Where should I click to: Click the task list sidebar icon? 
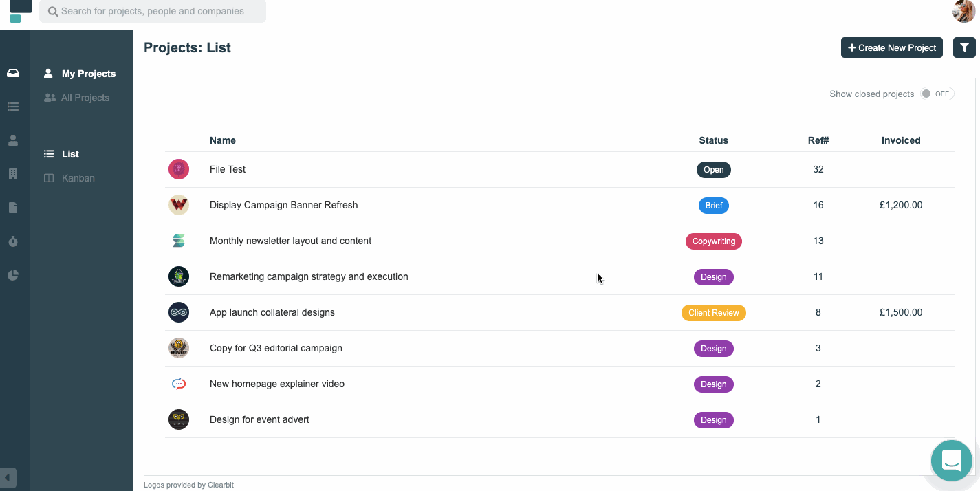click(x=13, y=107)
